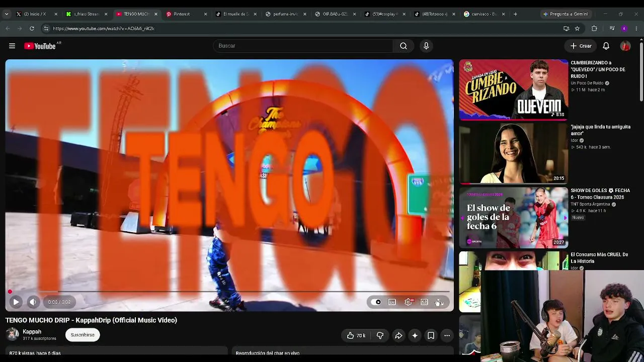This screenshot has width=644, height=362.
Task: Click the search magnifier button
Action: (x=404, y=46)
